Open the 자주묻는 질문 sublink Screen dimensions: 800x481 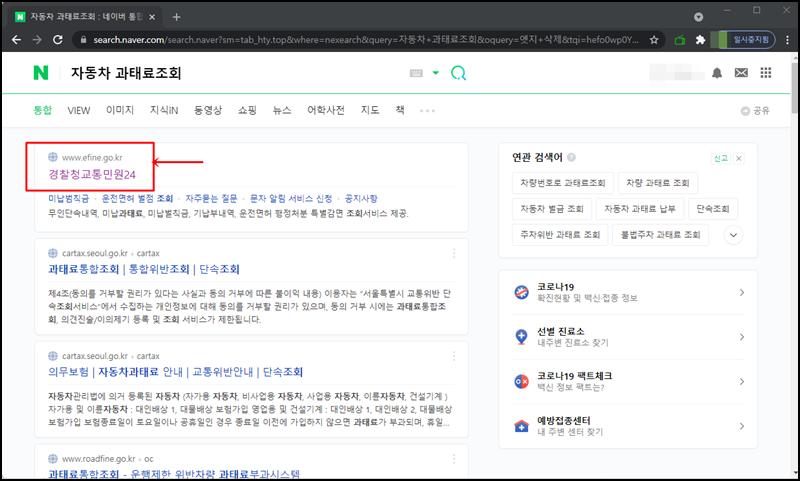point(211,198)
